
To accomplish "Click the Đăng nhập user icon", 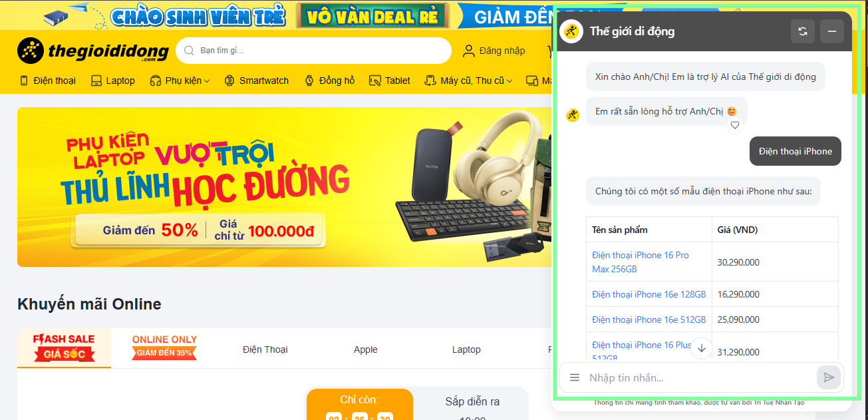I will 469,51.
